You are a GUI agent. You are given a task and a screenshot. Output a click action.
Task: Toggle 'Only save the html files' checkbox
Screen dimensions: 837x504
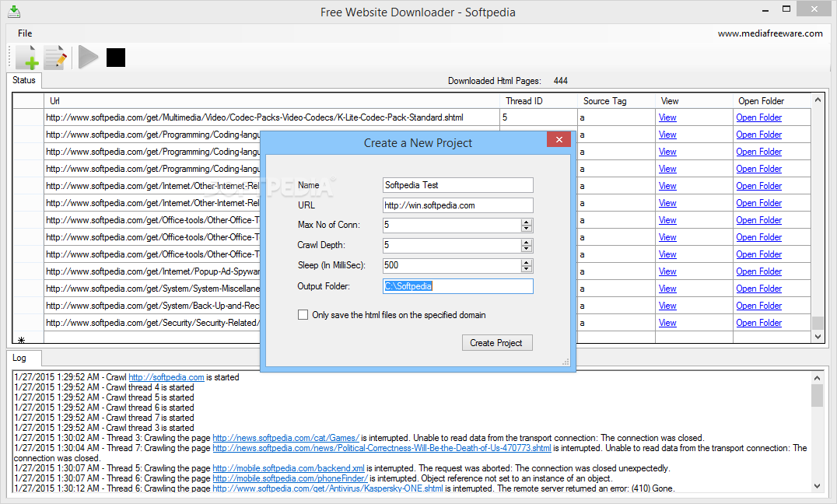pyautogui.click(x=303, y=315)
